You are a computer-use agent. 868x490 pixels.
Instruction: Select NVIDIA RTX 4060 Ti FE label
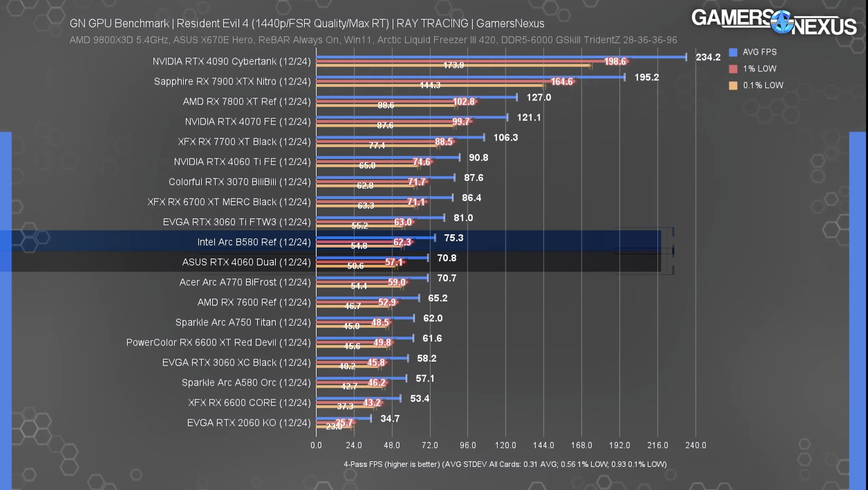click(242, 162)
